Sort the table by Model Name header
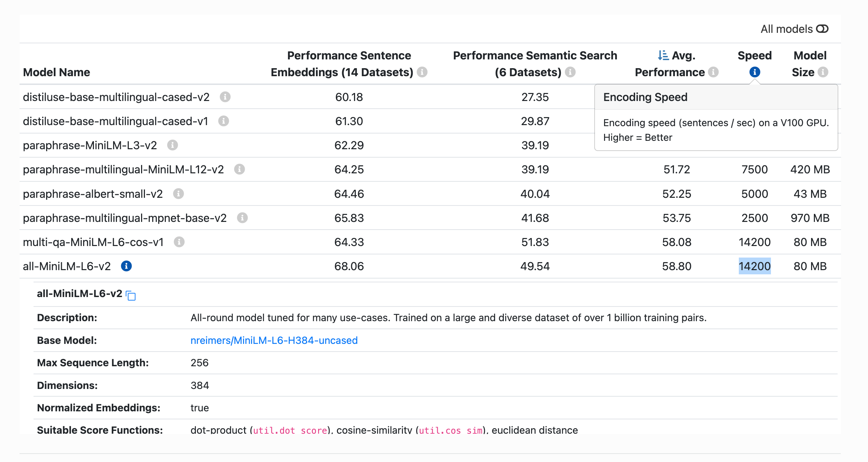 point(57,72)
